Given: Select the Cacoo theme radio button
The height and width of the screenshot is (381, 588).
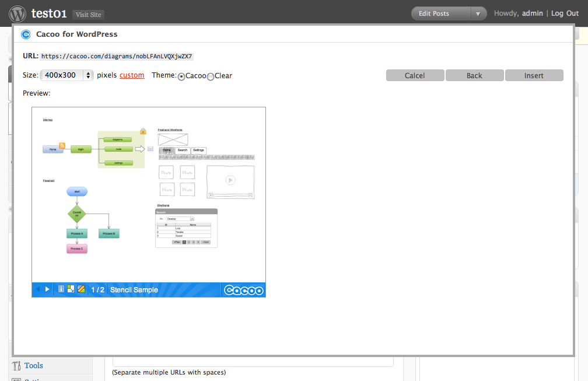Looking at the screenshot, I should 181,76.
